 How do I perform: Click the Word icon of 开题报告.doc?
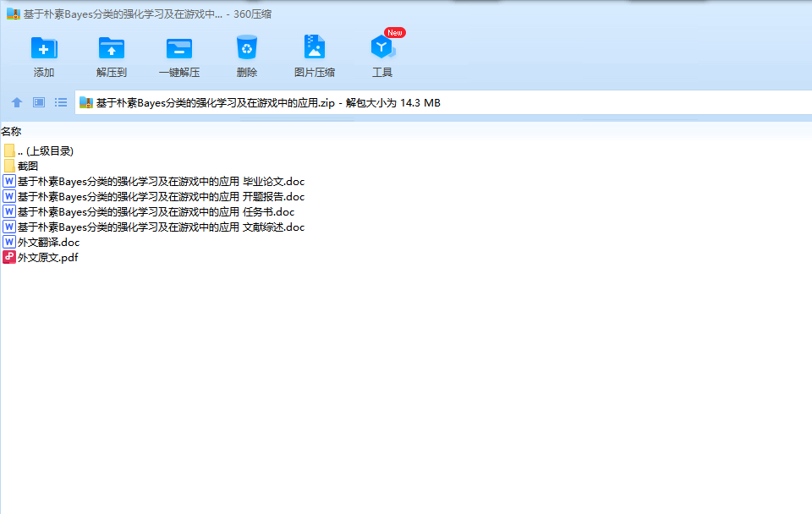click(x=9, y=196)
